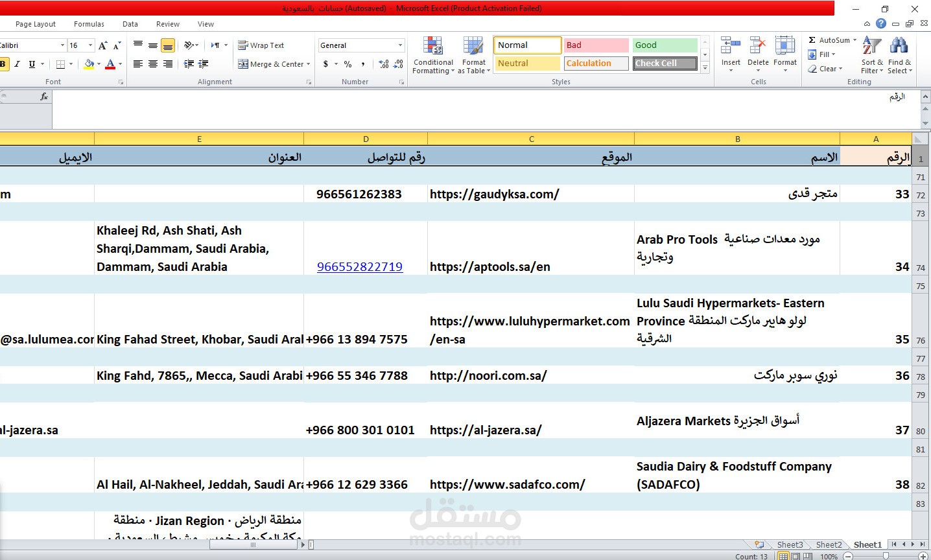Click the Increase Font Size icon
Image resolution: width=931 pixels, height=560 pixels.
pos(103,45)
